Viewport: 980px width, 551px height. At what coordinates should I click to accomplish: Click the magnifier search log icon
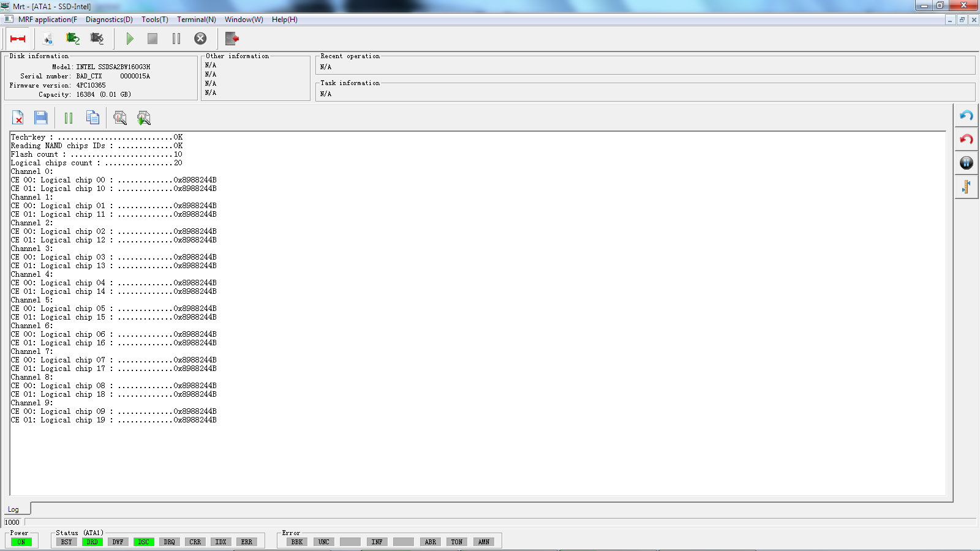120,118
